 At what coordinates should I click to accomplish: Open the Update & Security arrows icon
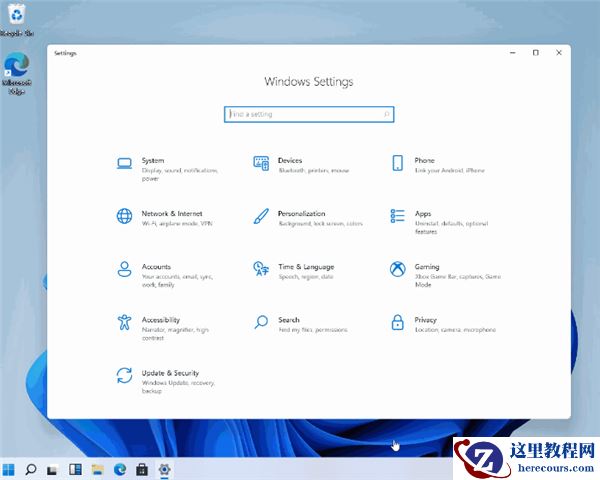point(124,376)
